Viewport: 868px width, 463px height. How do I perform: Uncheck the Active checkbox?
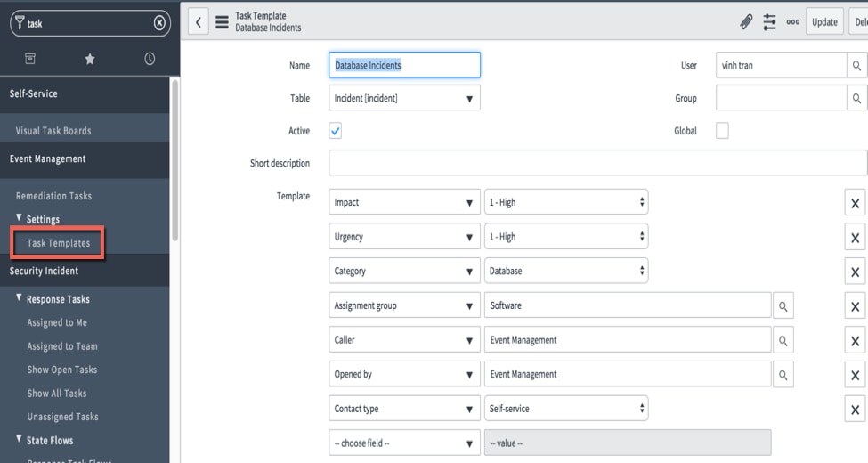tap(335, 131)
